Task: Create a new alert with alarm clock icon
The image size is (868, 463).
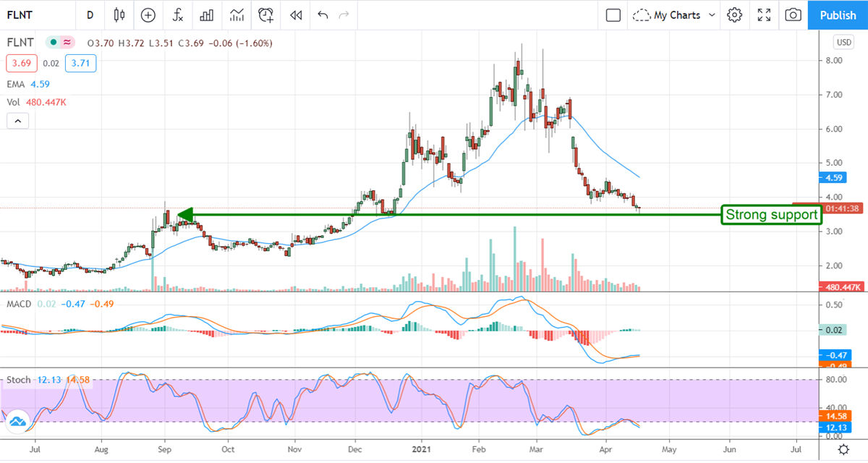Action: click(x=266, y=14)
